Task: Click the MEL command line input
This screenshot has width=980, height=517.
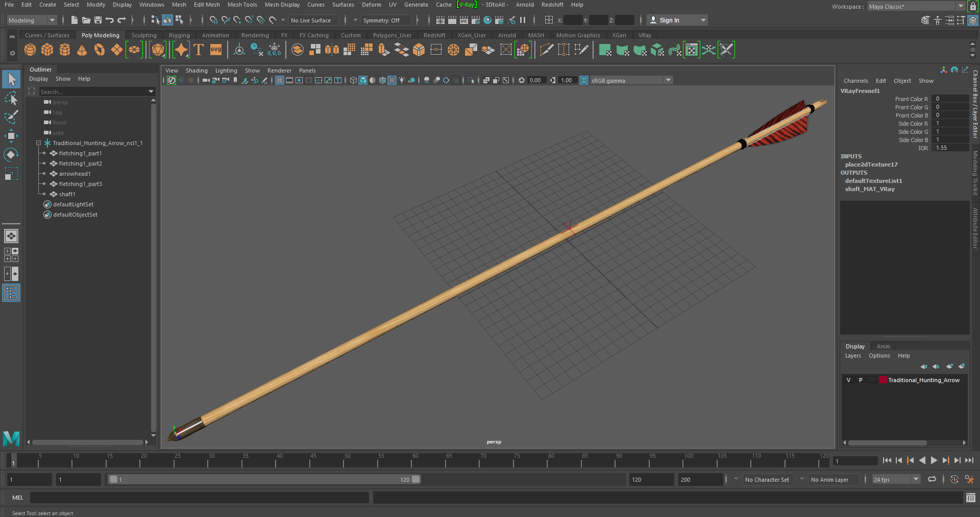Action: pyautogui.click(x=199, y=498)
